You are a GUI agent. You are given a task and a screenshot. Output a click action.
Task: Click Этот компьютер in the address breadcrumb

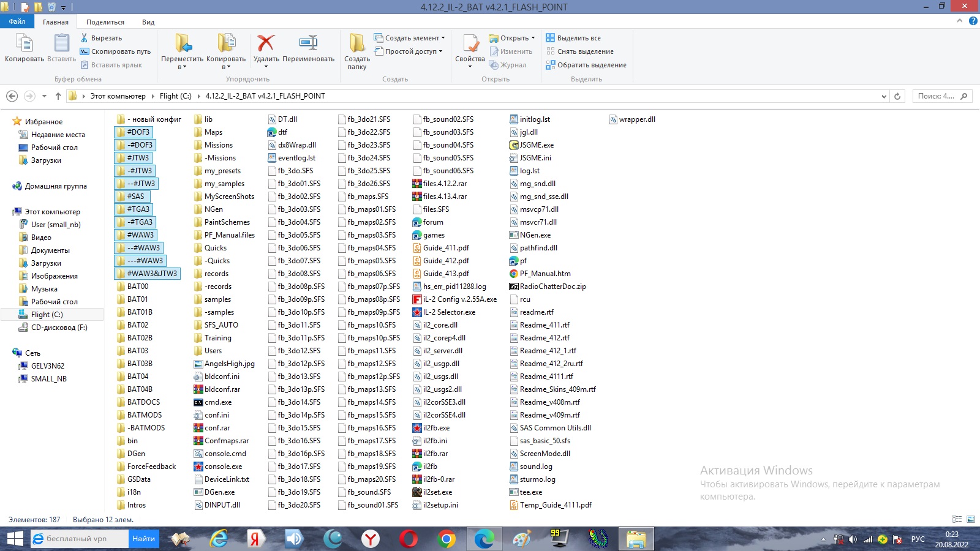click(x=118, y=96)
